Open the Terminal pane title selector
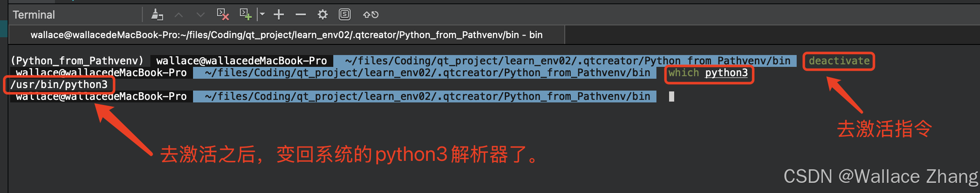Viewport: 980px width, 193px height. (x=34, y=15)
